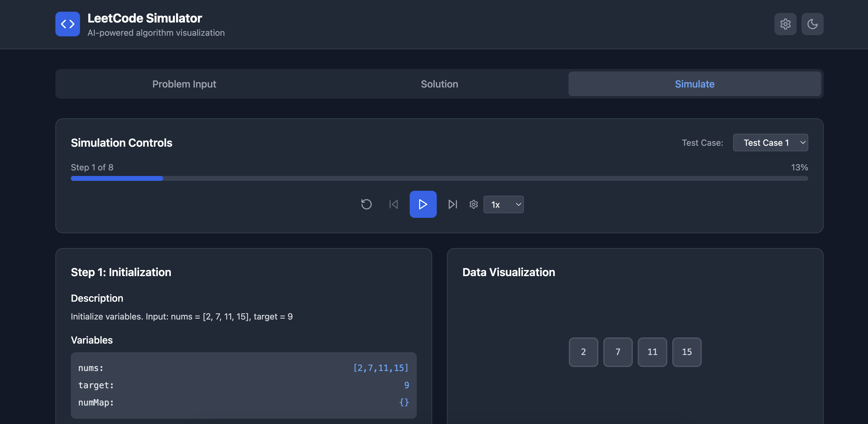Screen dimensions: 868x424
Task: Click array cell showing 2
Action: pos(583,352)
